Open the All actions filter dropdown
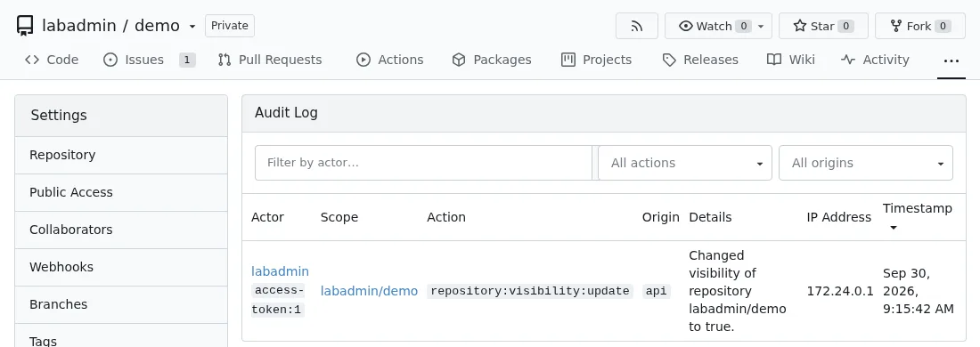 (685, 163)
